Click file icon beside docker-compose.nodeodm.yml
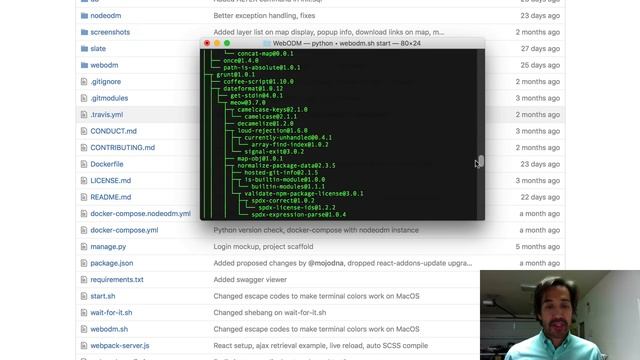This screenshot has width=640, height=360. tap(84, 213)
